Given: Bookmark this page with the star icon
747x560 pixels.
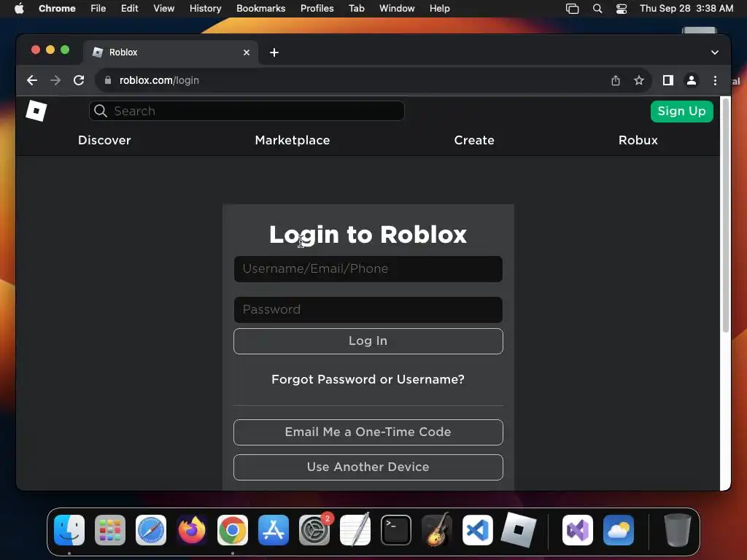Looking at the screenshot, I should (x=639, y=80).
